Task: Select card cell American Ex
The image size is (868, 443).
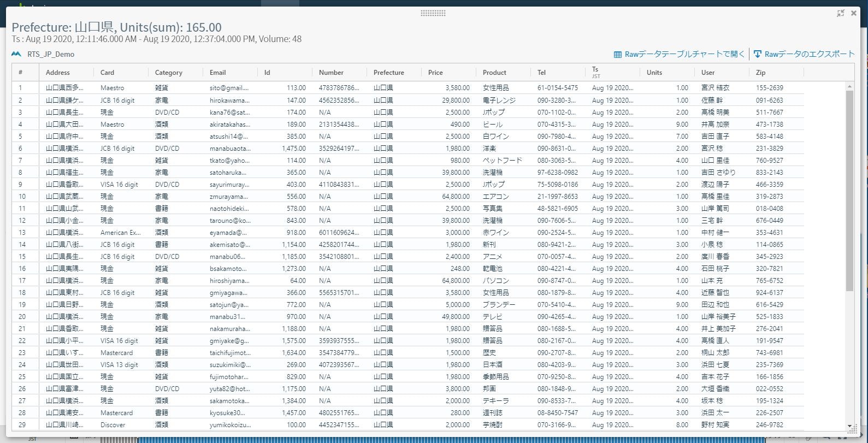Action: 121,232
